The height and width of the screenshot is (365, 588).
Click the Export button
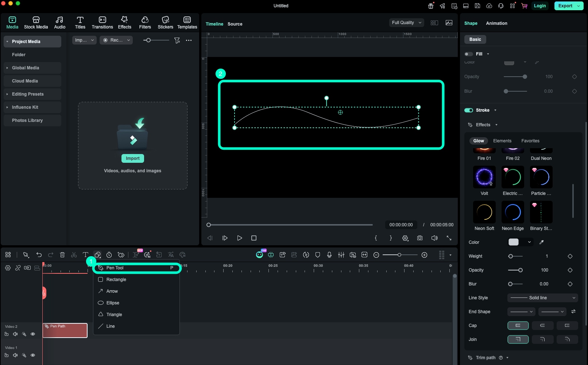tap(565, 6)
